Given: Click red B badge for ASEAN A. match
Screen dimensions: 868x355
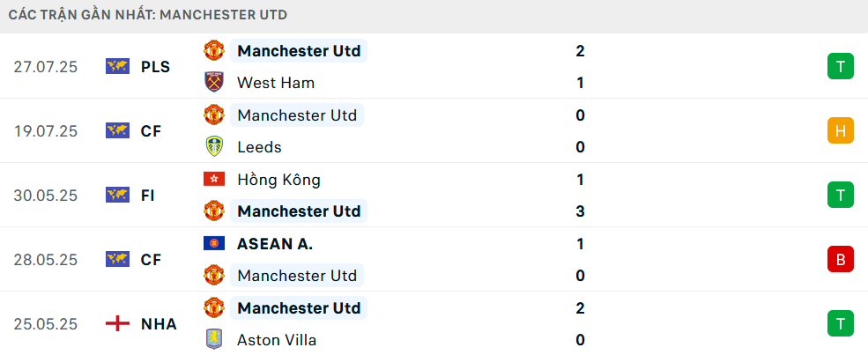Looking at the screenshot, I should click(841, 259).
